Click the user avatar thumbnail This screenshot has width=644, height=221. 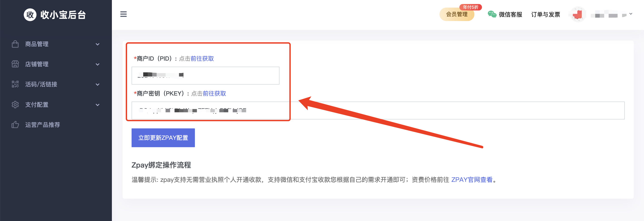tap(578, 15)
